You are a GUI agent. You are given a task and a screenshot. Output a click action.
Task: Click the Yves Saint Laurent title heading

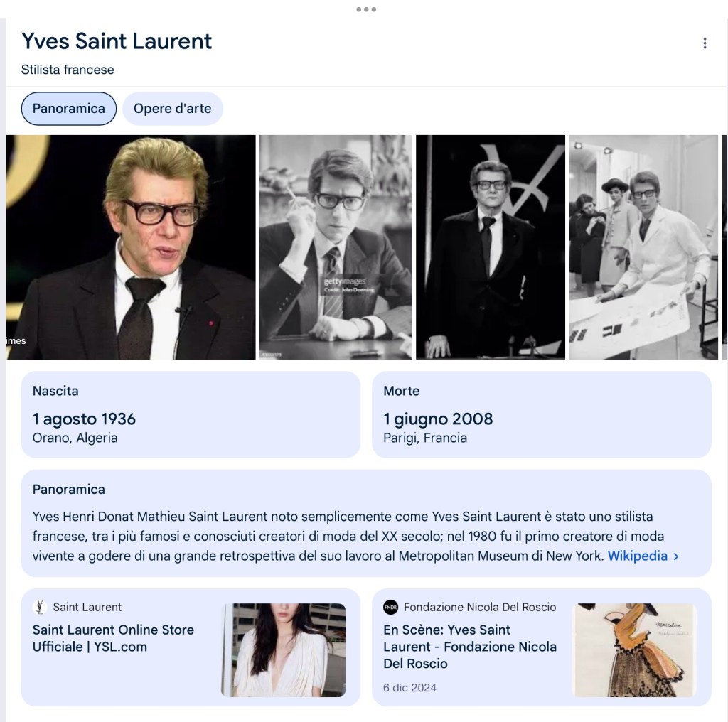tap(117, 41)
